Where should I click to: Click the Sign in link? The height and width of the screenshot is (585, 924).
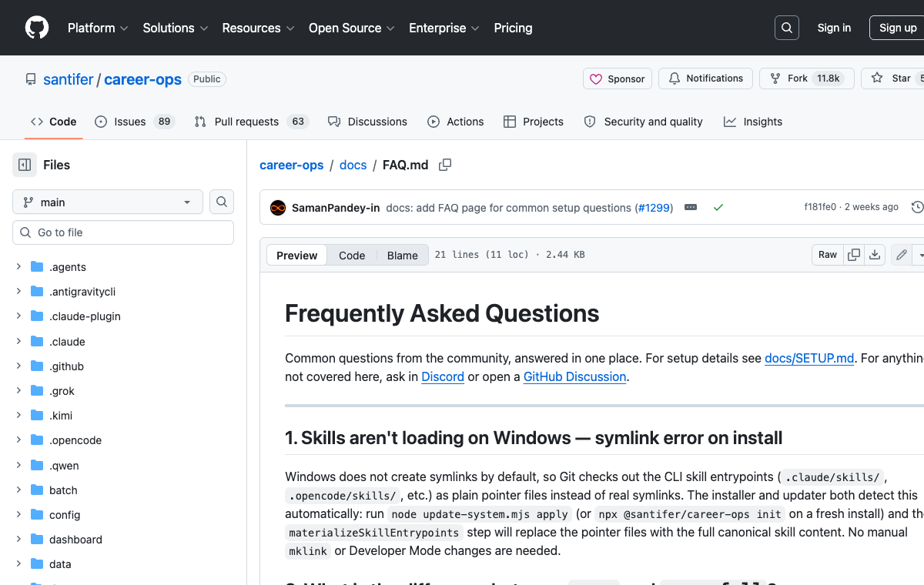[x=834, y=28]
